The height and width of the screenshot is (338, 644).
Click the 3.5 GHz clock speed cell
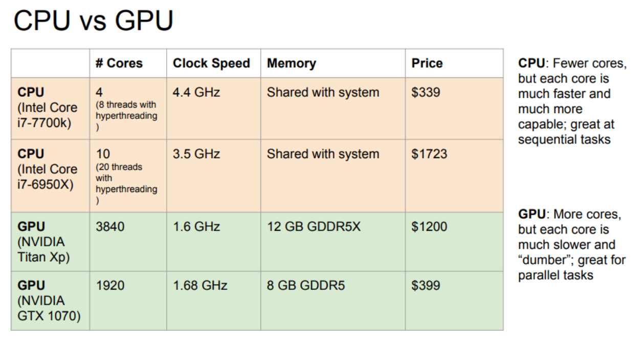[x=213, y=176]
